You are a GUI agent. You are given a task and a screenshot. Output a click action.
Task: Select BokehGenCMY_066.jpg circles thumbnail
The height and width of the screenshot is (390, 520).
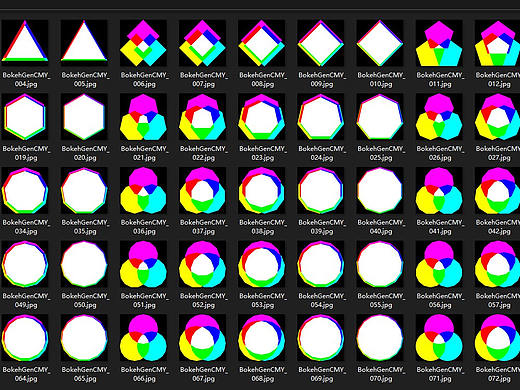tap(143, 338)
